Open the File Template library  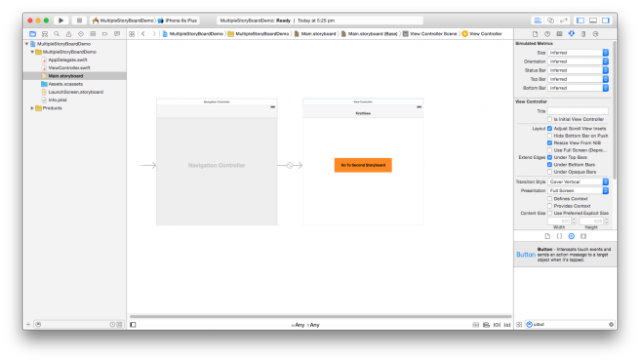coord(547,236)
